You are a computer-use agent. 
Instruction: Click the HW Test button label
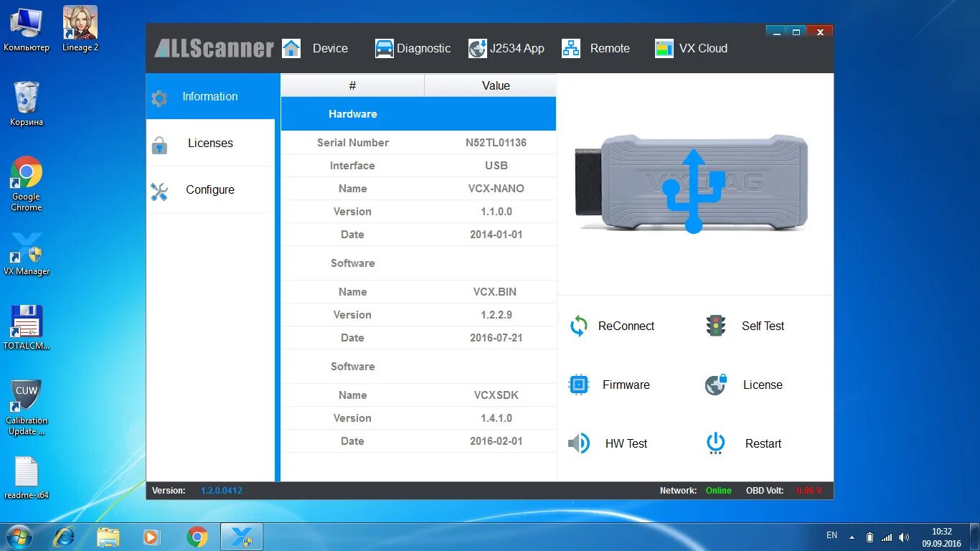point(626,443)
